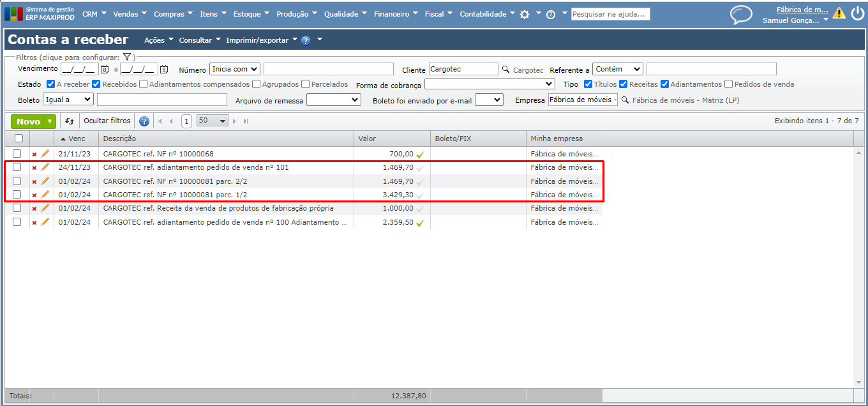Open the page help icon beside Imprimir/exportar
The height and width of the screenshot is (406, 868).
[x=306, y=40]
